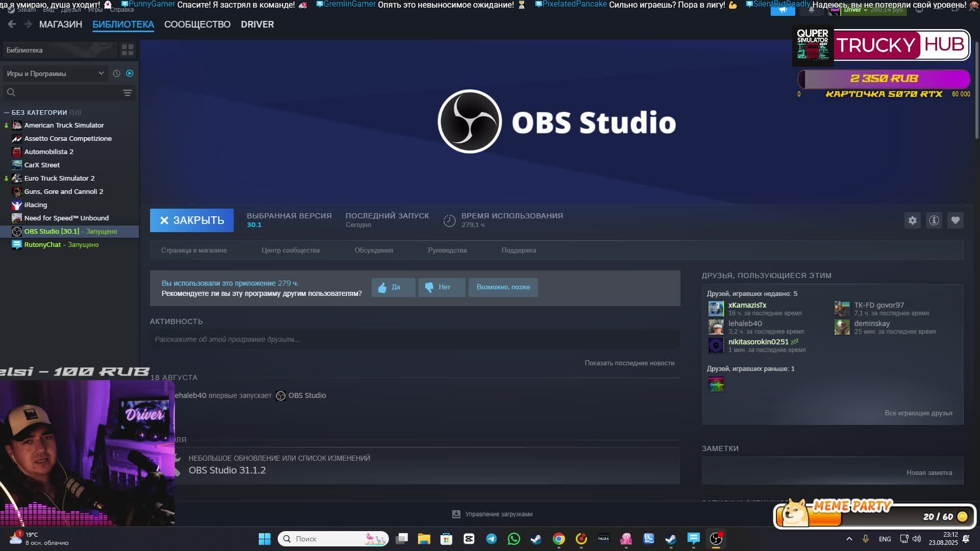Open friend nikitasorokin0251's profile

click(758, 342)
